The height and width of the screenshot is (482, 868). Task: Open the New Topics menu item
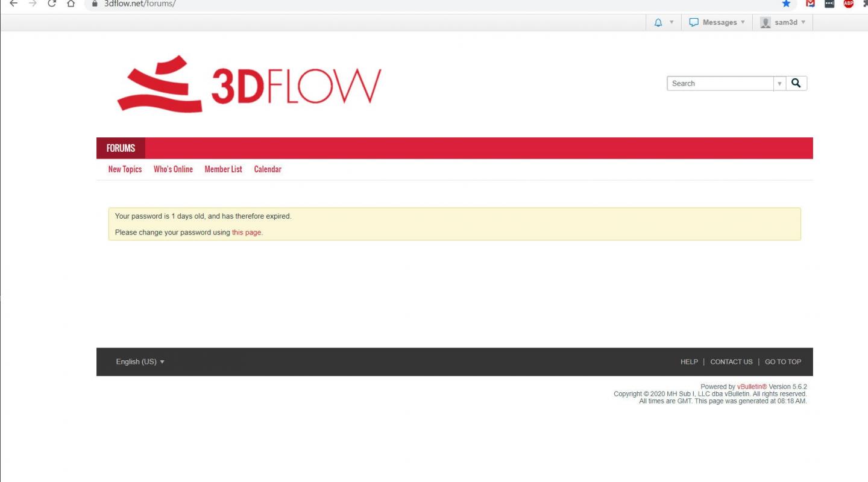(x=125, y=169)
